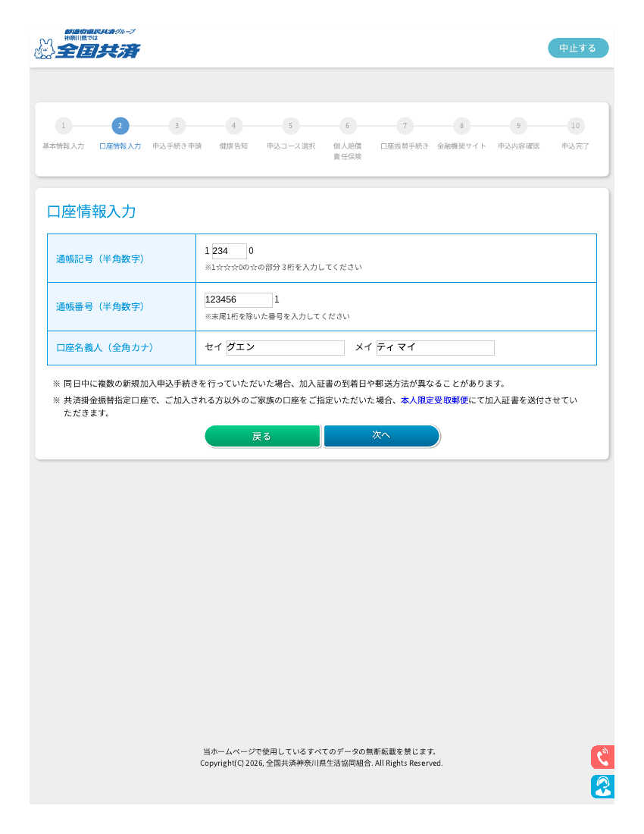Select step 4 健康告知 circle

(234, 126)
